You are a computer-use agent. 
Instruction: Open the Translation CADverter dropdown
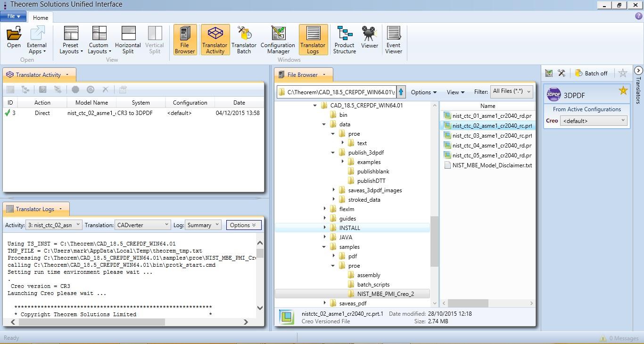pos(142,225)
